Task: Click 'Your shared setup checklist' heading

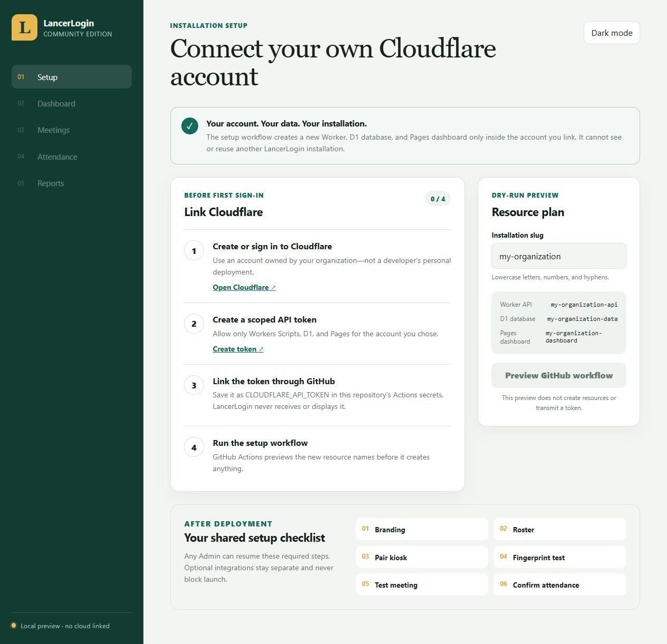Action: 255,538
